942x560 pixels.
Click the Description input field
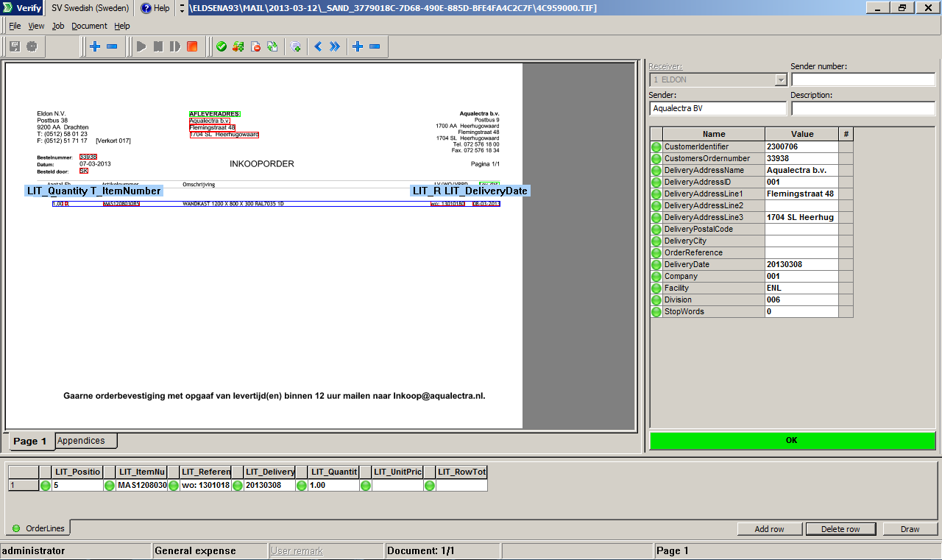tap(863, 108)
